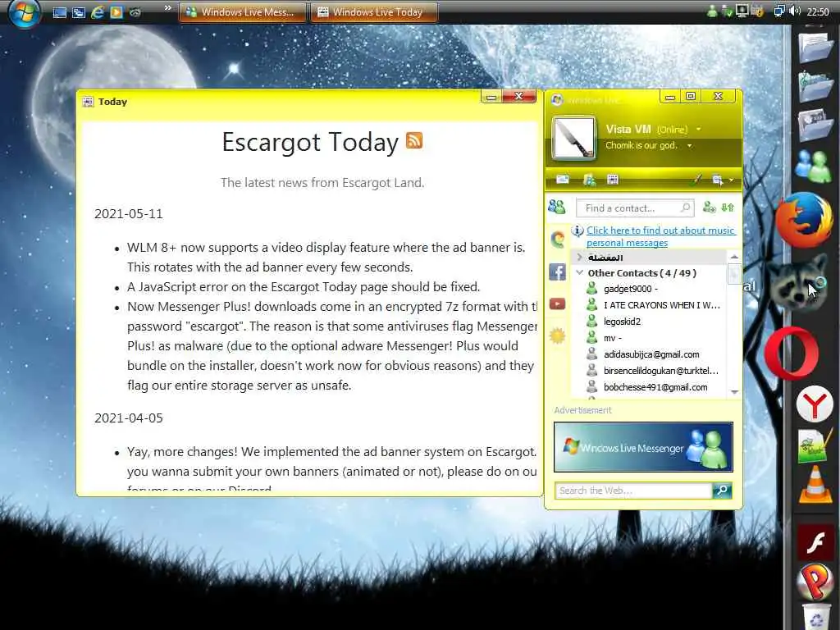Open the email inbox icon in Messenger
840x630 pixels.
[563, 180]
